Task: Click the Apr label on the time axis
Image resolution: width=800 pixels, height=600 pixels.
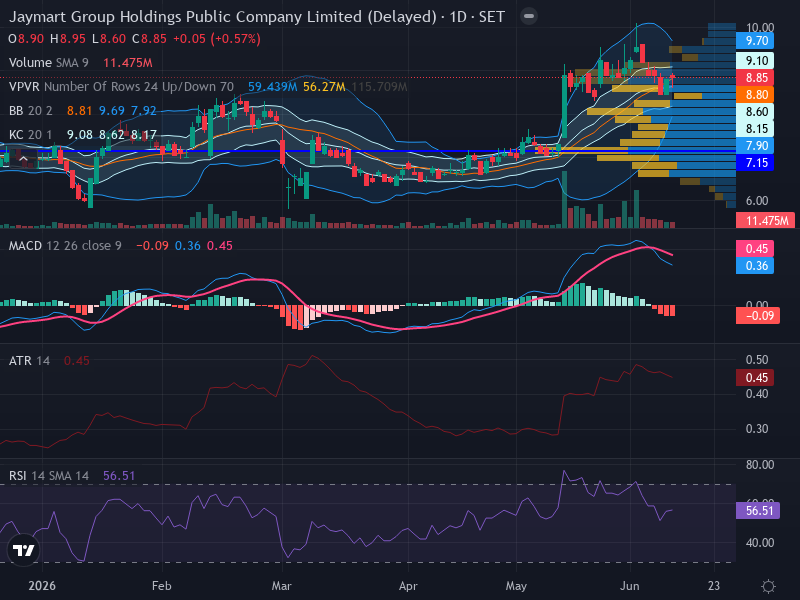Action: point(408,586)
